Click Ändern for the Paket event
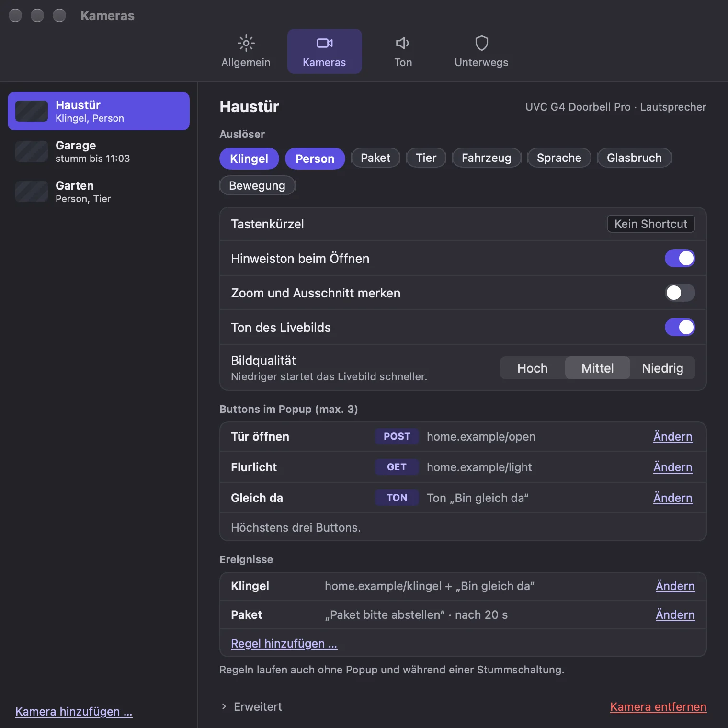The width and height of the screenshot is (728, 728). pos(675,615)
